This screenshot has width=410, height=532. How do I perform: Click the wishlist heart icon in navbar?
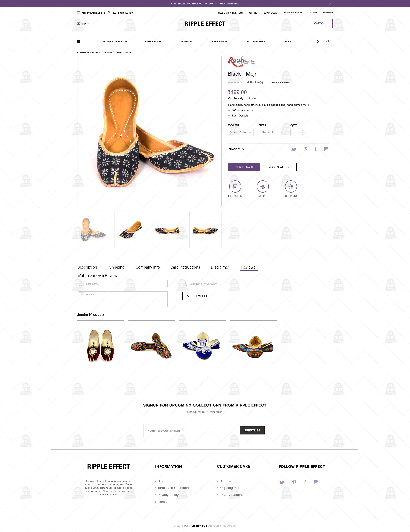click(317, 41)
